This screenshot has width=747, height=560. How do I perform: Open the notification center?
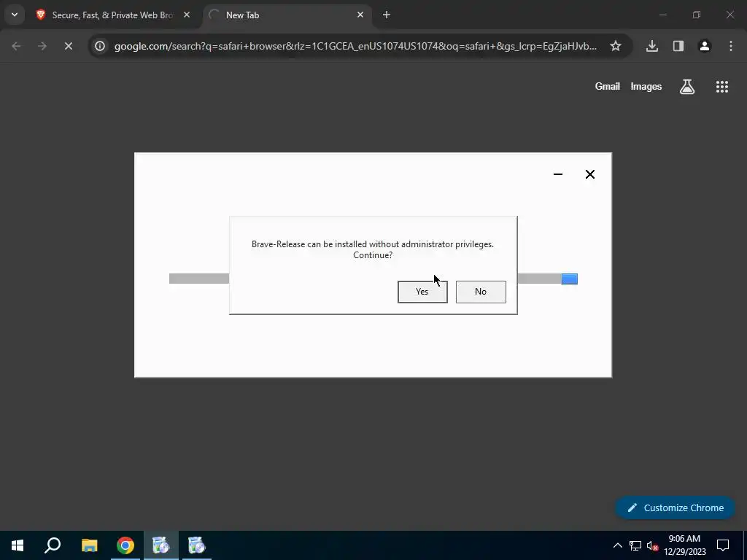[723, 545]
